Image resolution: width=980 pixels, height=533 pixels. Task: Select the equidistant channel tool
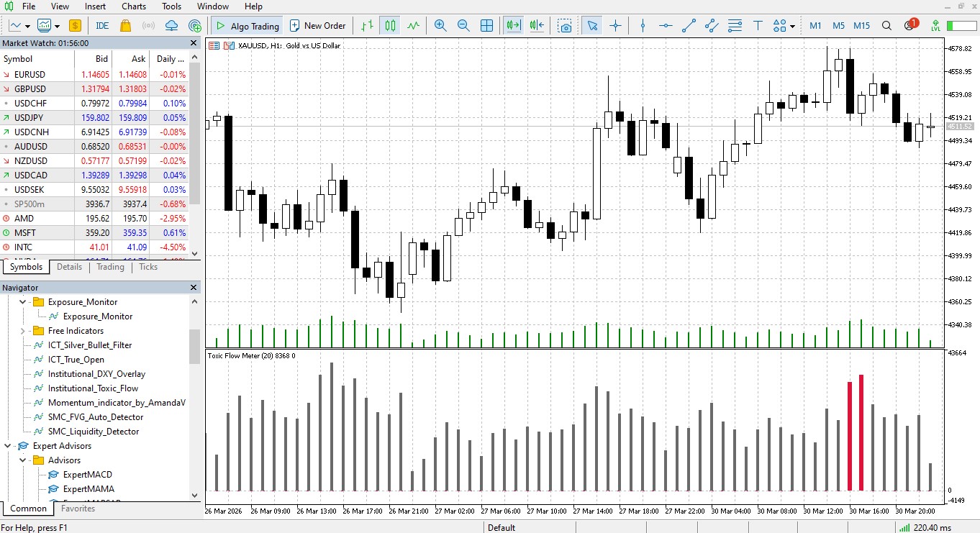coord(712,25)
